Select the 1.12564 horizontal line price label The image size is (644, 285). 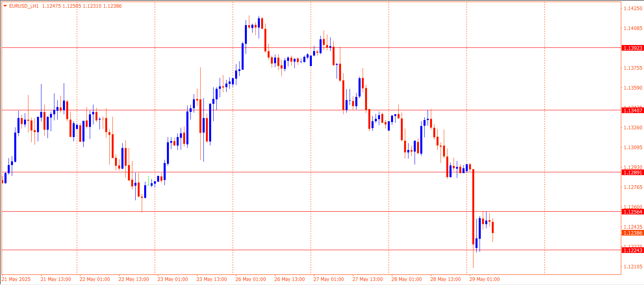pos(633,212)
